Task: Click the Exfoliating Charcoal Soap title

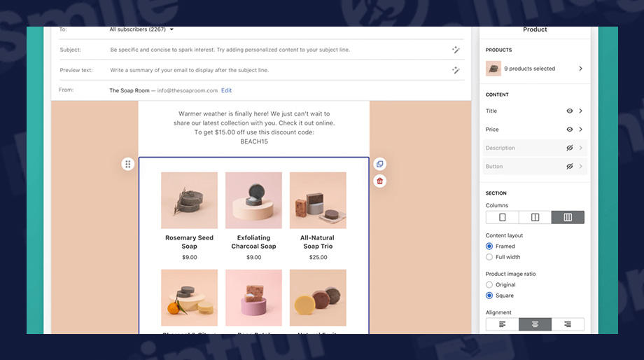Action: pos(253,242)
